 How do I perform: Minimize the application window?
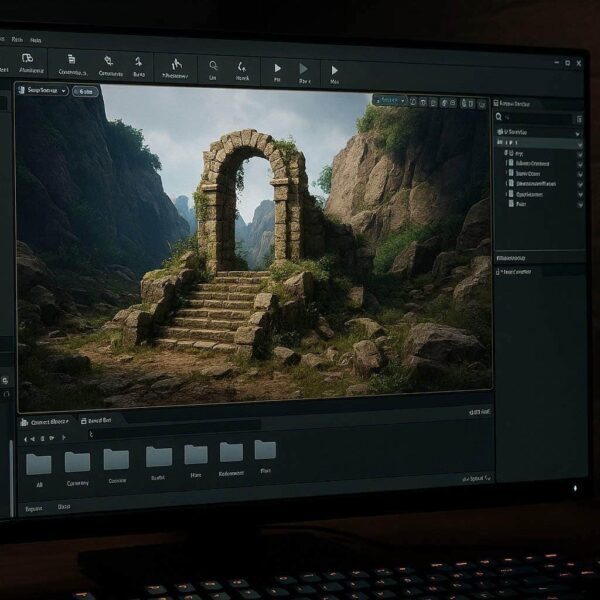(x=556, y=62)
